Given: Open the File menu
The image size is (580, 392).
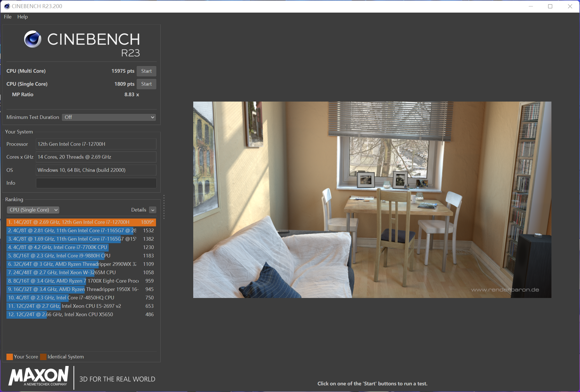Looking at the screenshot, I should coord(8,17).
